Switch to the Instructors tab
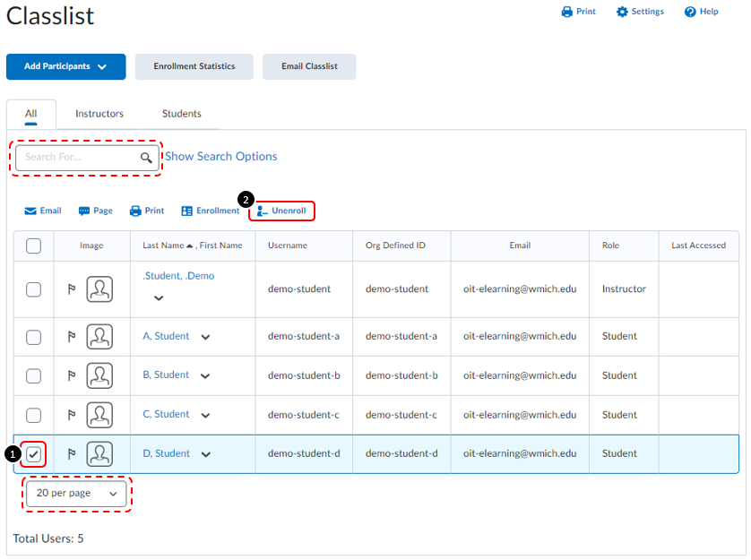This screenshot has width=751, height=560. click(x=99, y=114)
